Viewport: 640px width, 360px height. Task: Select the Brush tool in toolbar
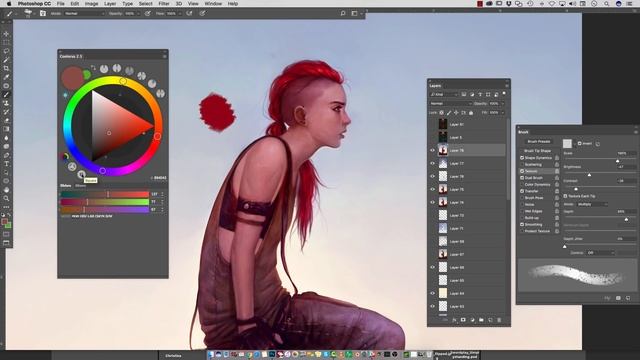[x=6, y=95]
